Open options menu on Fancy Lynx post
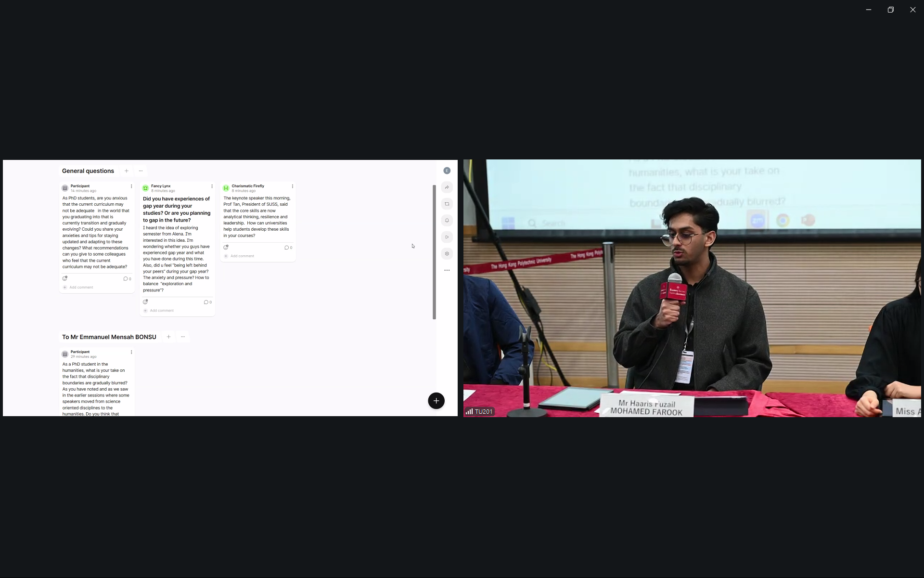 212,186
